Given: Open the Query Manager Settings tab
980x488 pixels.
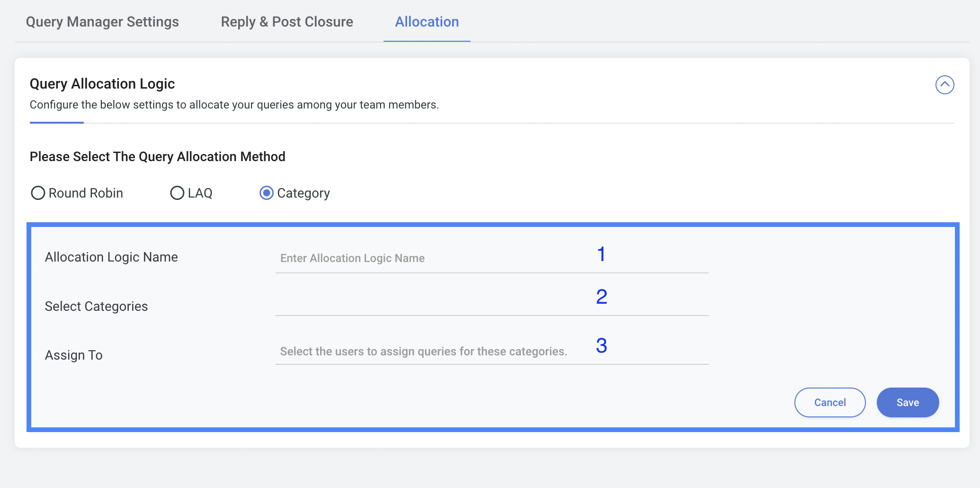Looking at the screenshot, I should tap(102, 22).
